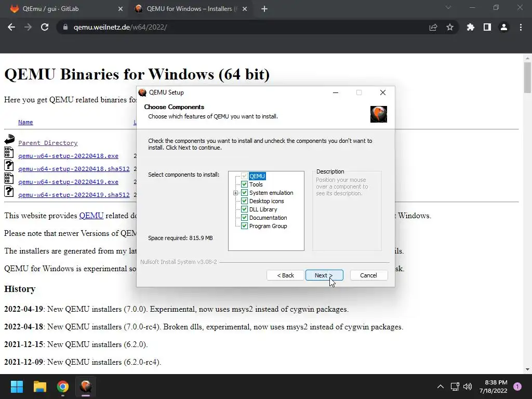Click the Parent Directory back-arrow icon

(x=9, y=139)
